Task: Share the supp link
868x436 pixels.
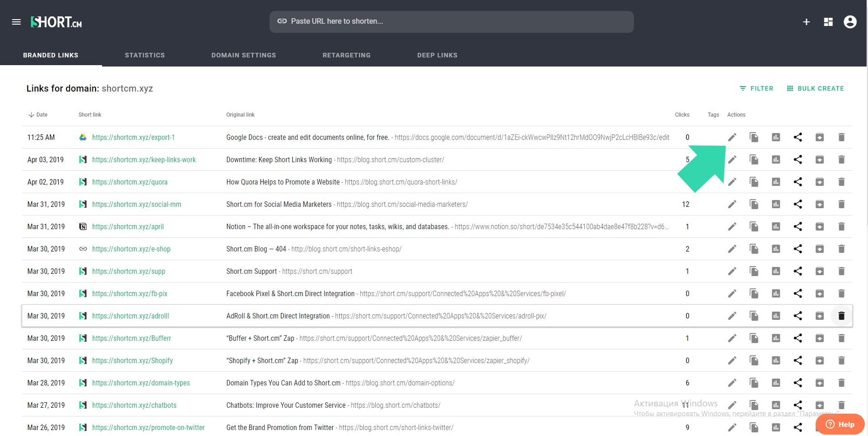Action: [797, 271]
